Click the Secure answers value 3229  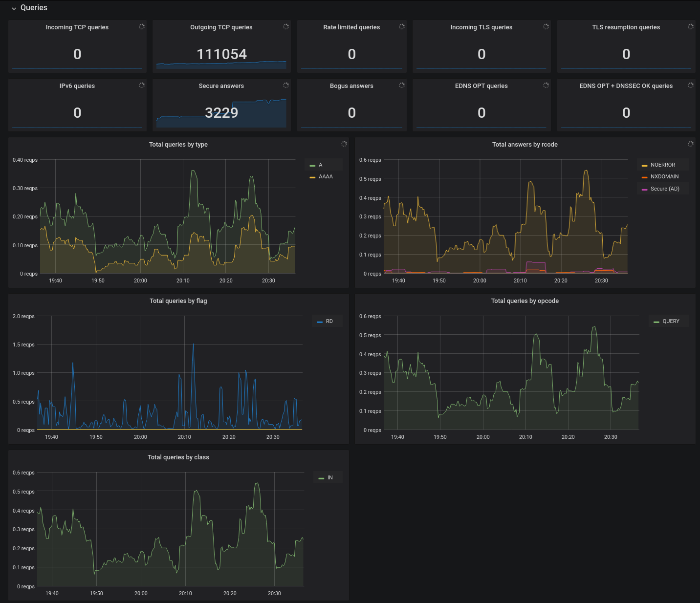[221, 113]
